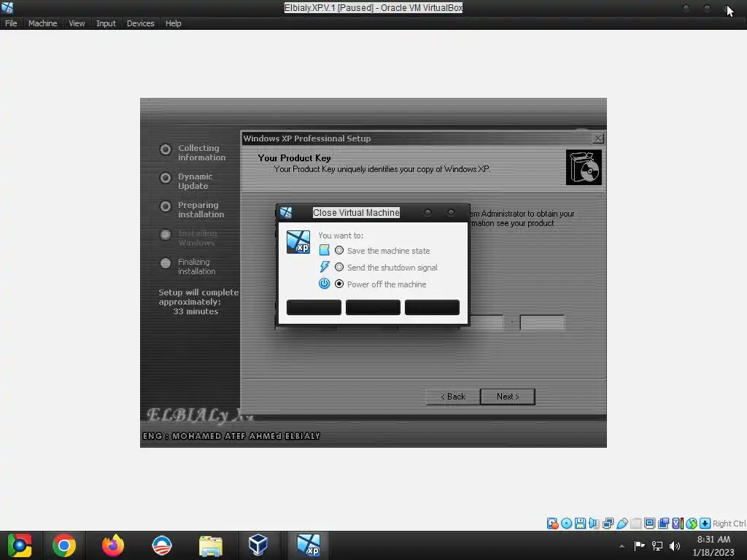Open the Action Center flag icon
Viewport: 747px width, 560px height.
point(639,545)
